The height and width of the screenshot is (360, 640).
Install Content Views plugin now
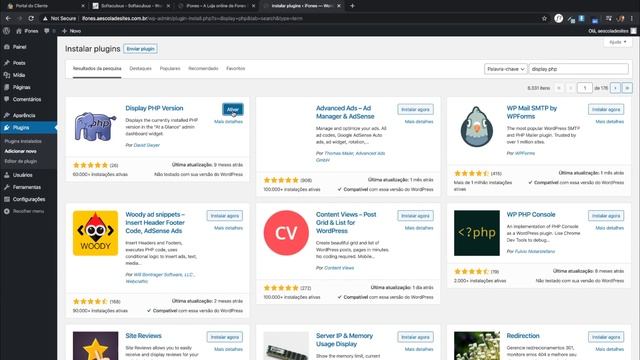(415, 216)
